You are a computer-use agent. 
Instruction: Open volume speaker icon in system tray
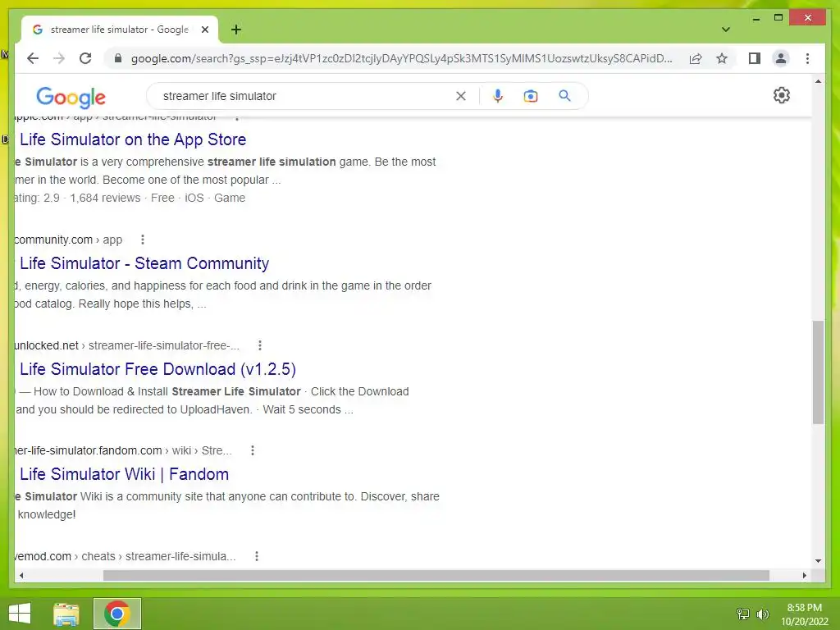[x=763, y=614]
